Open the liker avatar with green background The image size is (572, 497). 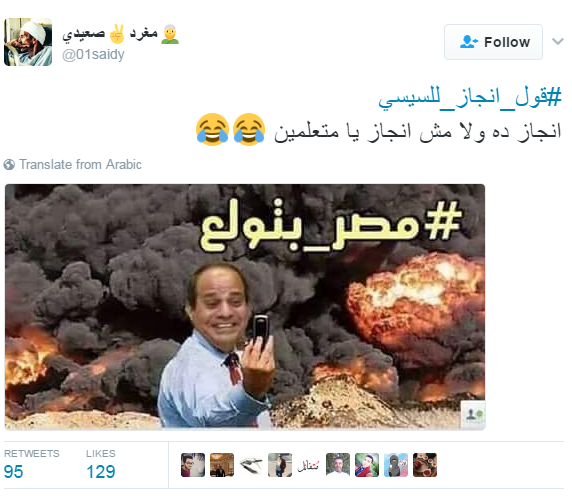(x=338, y=465)
